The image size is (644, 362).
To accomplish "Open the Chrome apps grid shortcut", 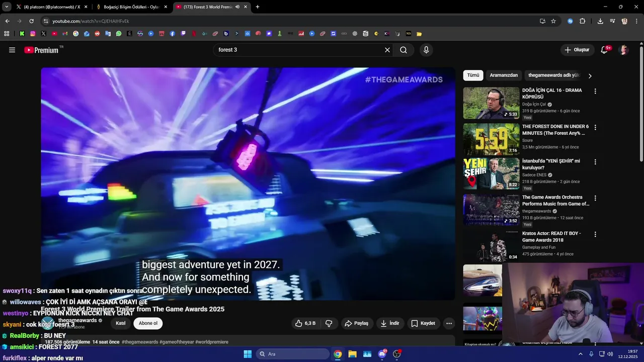I will (x=7, y=34).
